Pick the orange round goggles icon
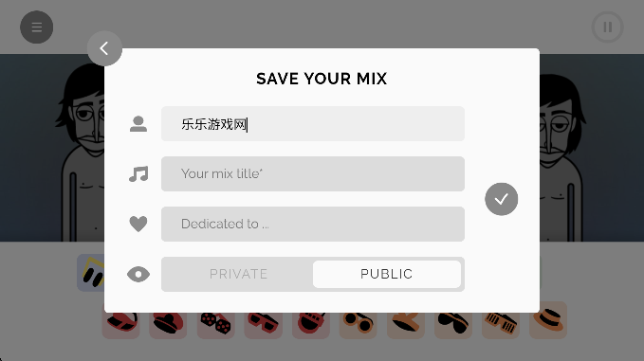 pos(359,323)
